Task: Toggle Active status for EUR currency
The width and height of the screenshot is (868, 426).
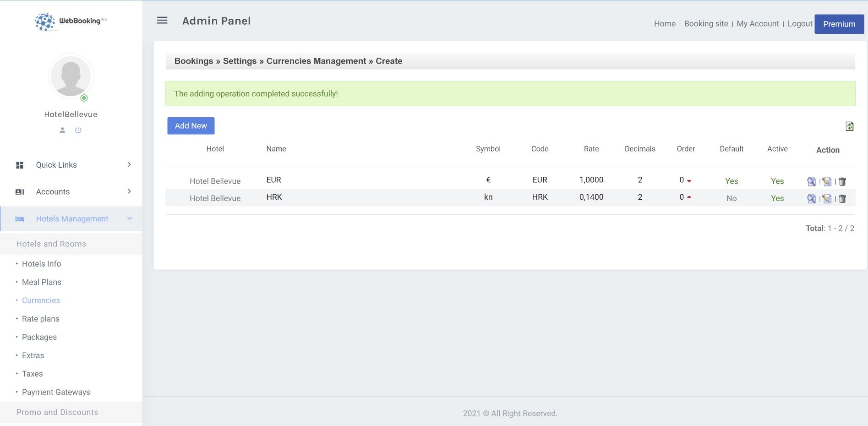Action: tap(777, 181)
